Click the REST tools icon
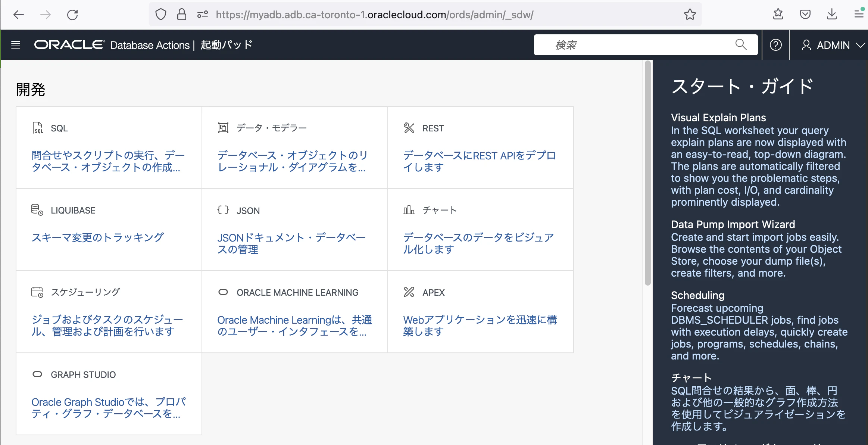 pos(409,128)
